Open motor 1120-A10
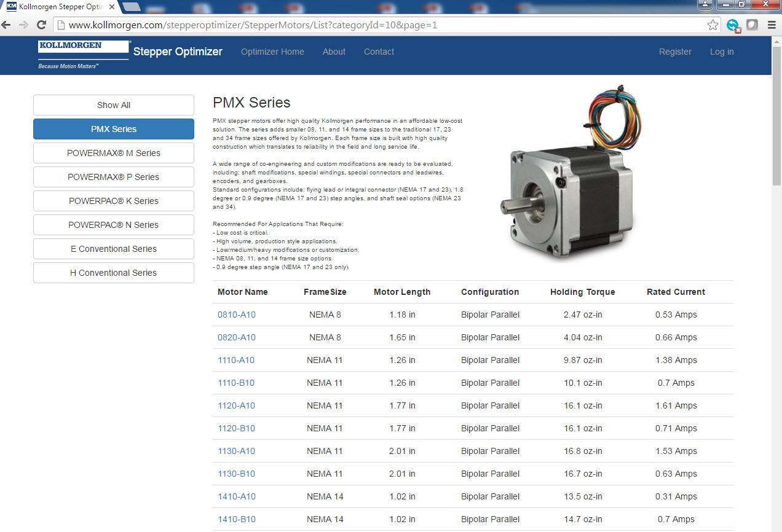Image resolution: width=782 pixels, height=532 pixels. pos(236,405)
